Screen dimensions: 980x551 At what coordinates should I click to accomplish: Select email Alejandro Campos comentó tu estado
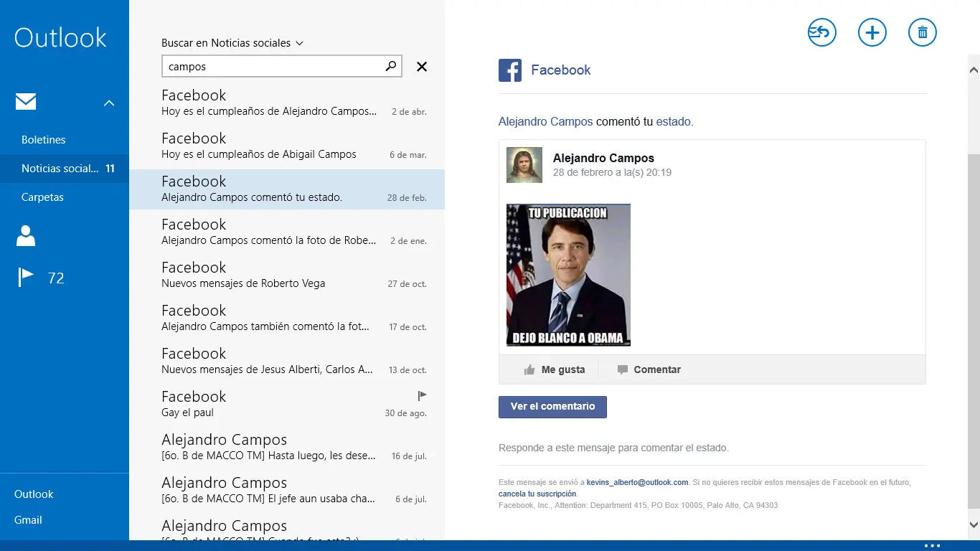(287, 189)
